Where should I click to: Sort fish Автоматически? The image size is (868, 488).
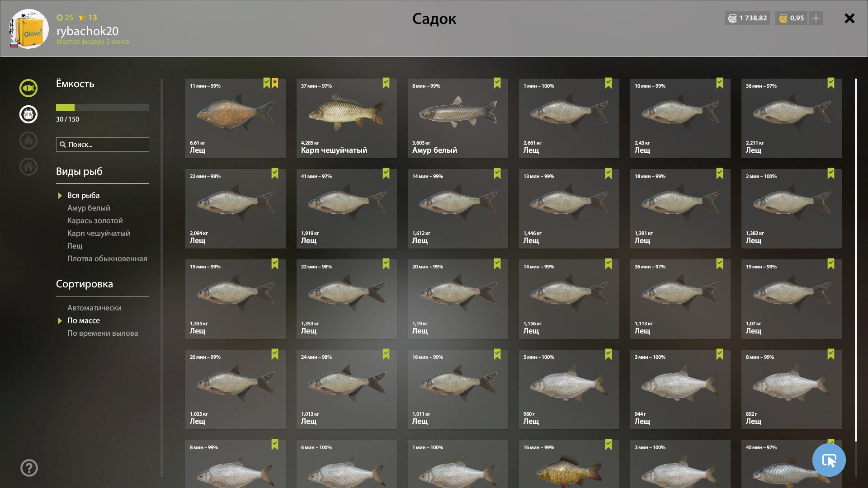pos(94,308)
